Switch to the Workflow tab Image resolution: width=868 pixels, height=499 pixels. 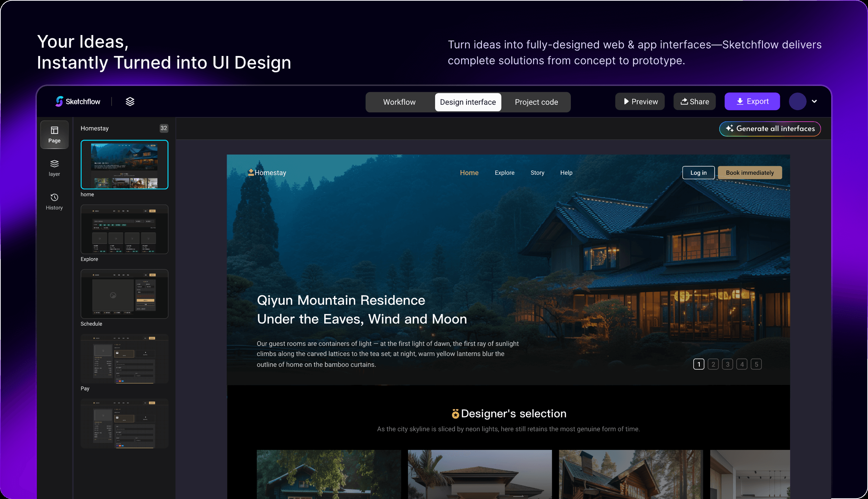pos(399,102)
